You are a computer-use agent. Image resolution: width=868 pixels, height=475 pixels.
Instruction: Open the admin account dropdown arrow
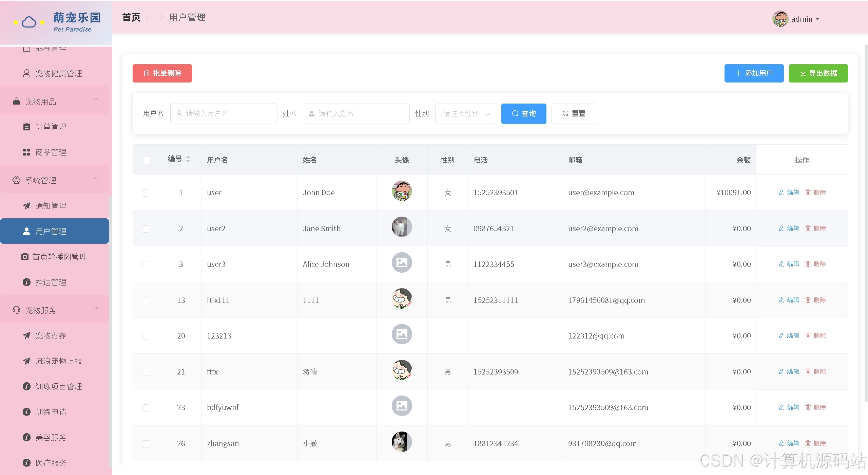(817, 19)
